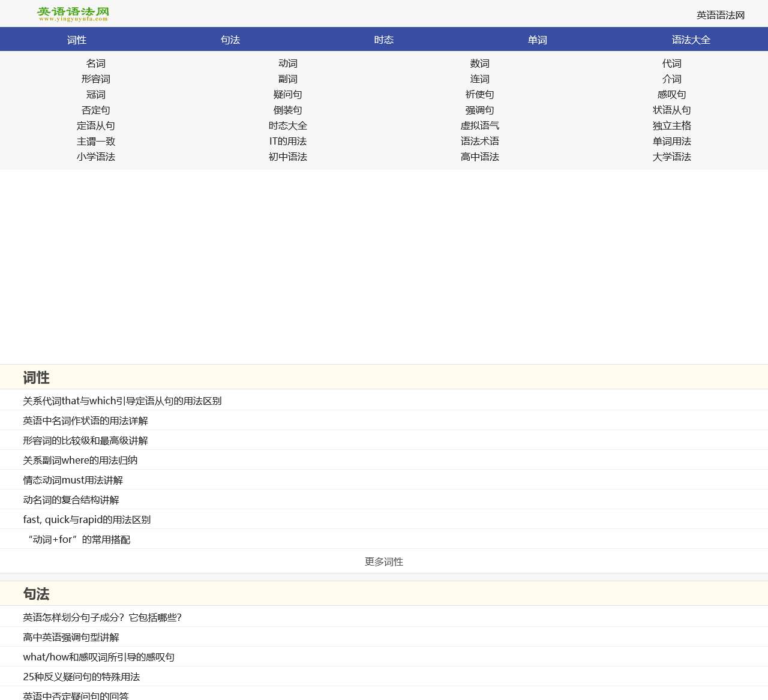Click the 英语语法网 site logo
The width and height of the screenshot is (768, 700).
click(x=73, y=14)
